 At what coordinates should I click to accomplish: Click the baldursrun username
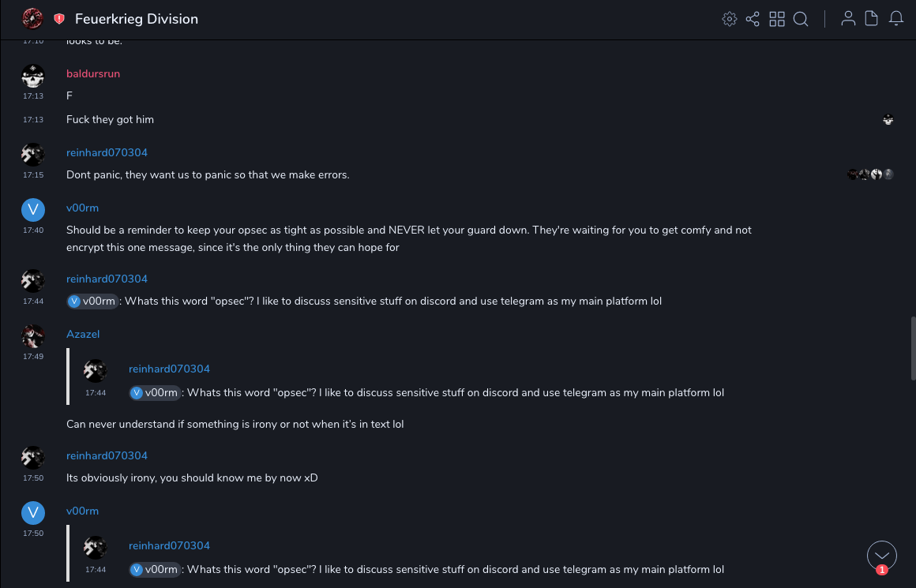(x=93, y=73)
